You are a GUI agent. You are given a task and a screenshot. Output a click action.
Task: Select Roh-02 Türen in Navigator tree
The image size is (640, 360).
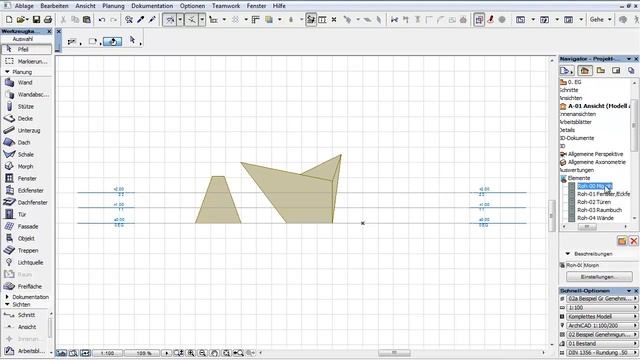594,202
